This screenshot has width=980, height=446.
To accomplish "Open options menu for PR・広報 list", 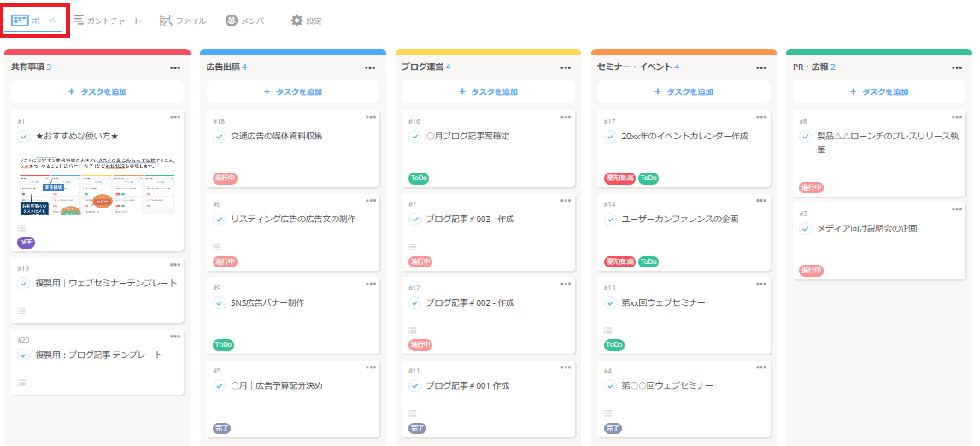I will (956, 67).
